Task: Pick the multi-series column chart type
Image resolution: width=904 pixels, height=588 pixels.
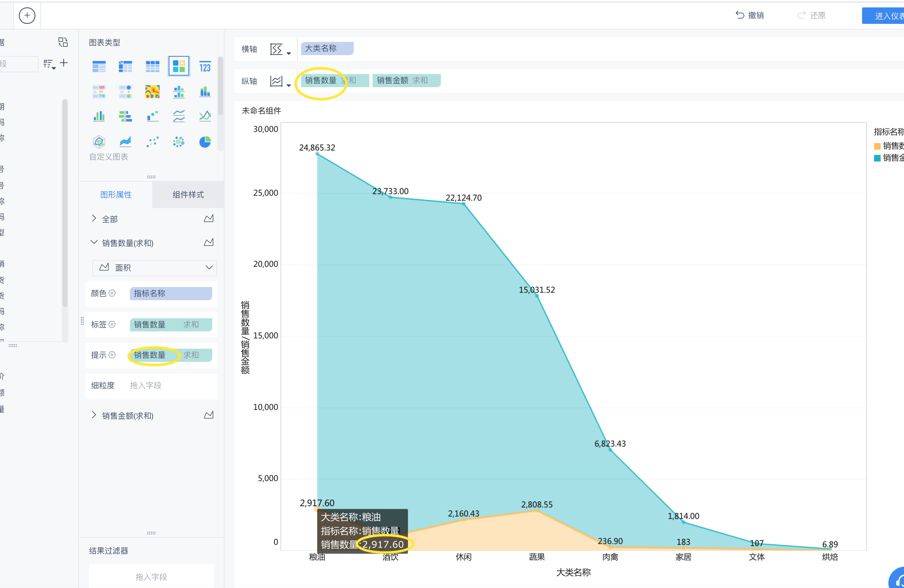Action: tap(99, 116)
